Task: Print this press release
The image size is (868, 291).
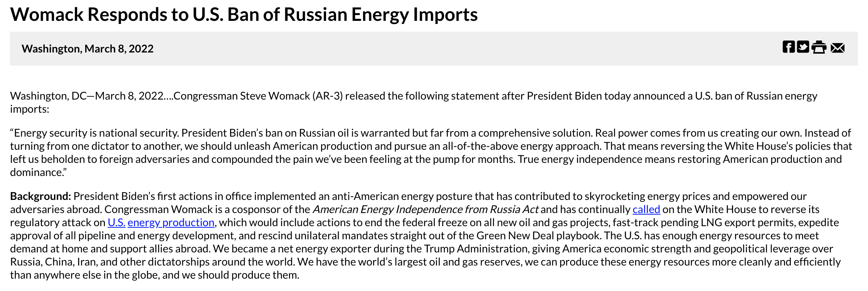Action: click(x=819, y=47)
